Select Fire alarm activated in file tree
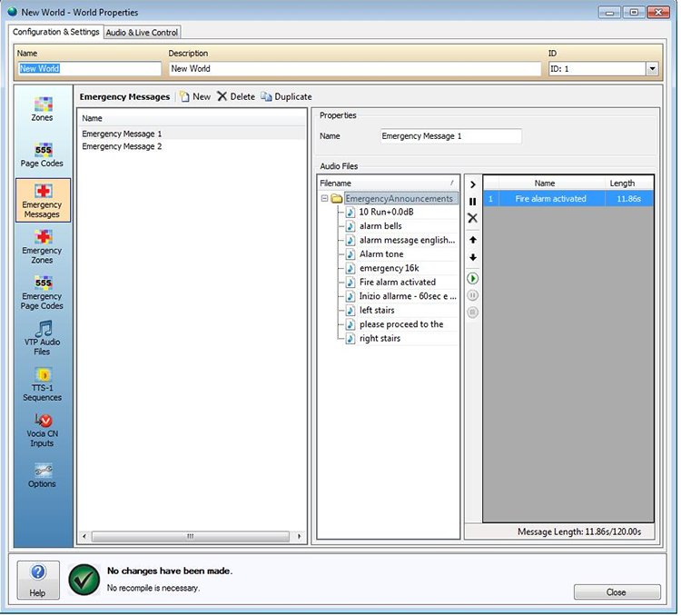Screen dimensions: 681x616 tap(398, 283)
